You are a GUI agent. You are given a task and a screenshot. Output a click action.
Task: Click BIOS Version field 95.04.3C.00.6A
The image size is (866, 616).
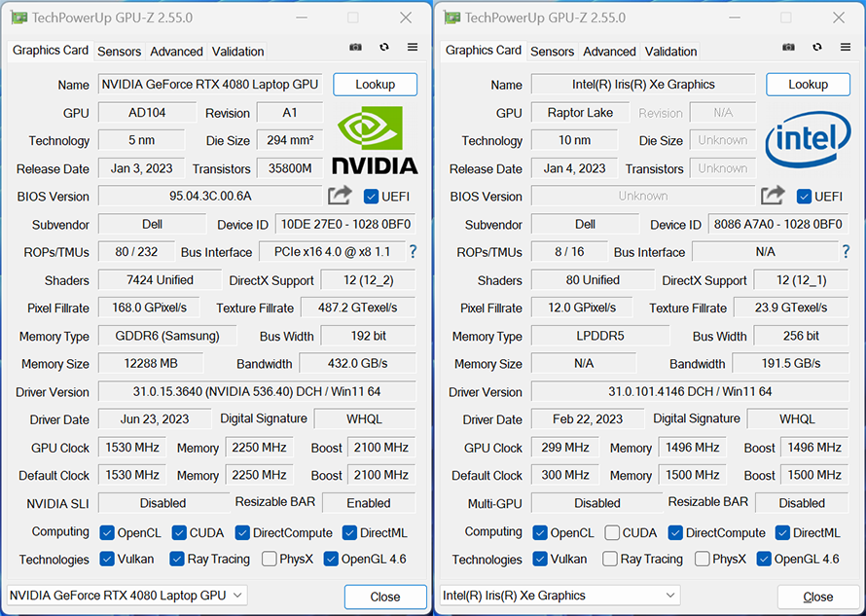210,197
